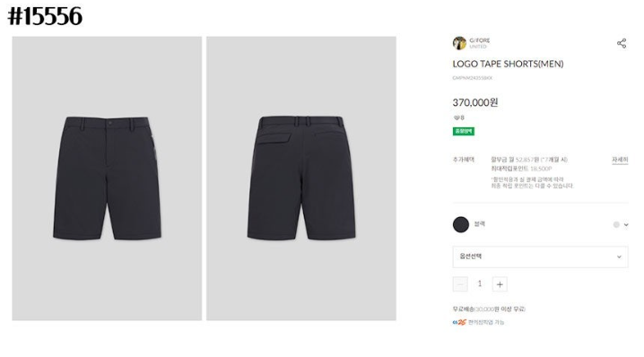Click the 370,000원 price text
This screenshot has width=644, height=357.
[475, 102]
